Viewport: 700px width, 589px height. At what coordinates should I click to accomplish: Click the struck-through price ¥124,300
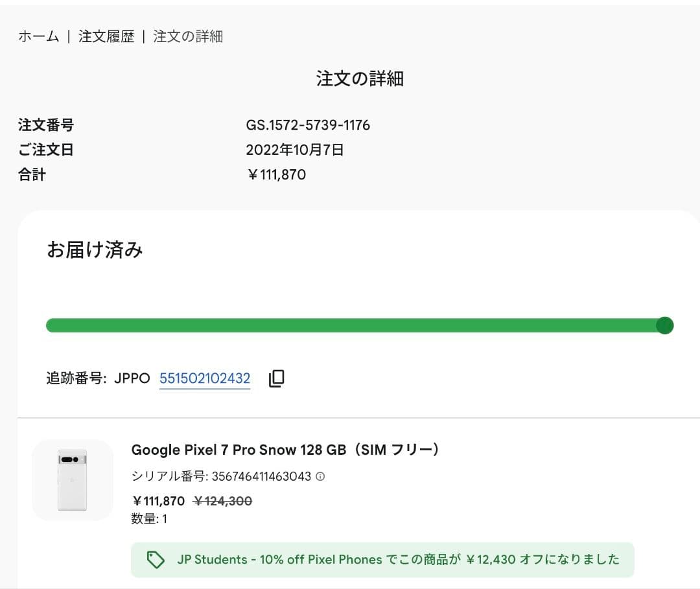(222, 501)
